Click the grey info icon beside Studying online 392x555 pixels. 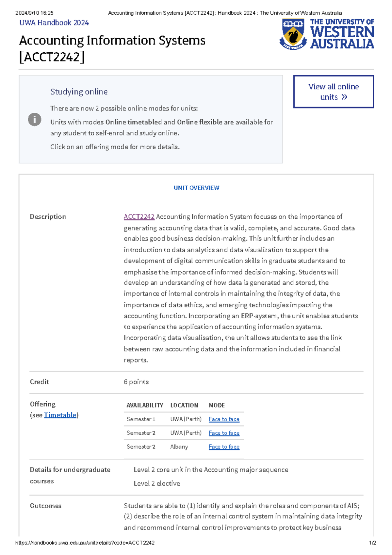pos(35,119)
